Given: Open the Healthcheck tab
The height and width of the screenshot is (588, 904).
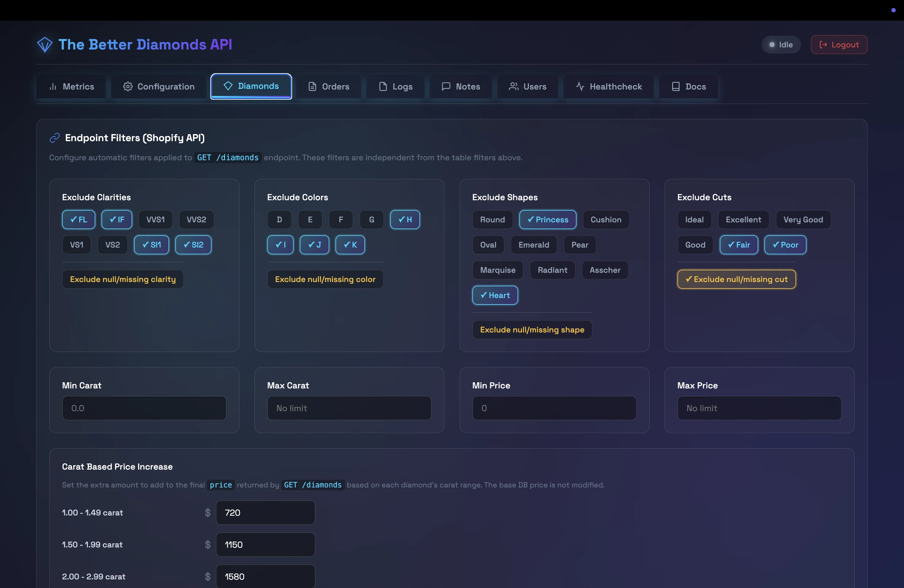Looking at the screenshot, I should pyautogui.click(x=609, y=87).
